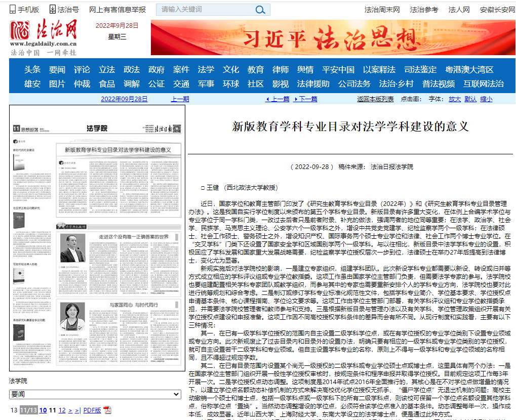Viewport: 516px width, 420px height.
Task: Click the 手机版 mobile phone icon
Action: 12,10
